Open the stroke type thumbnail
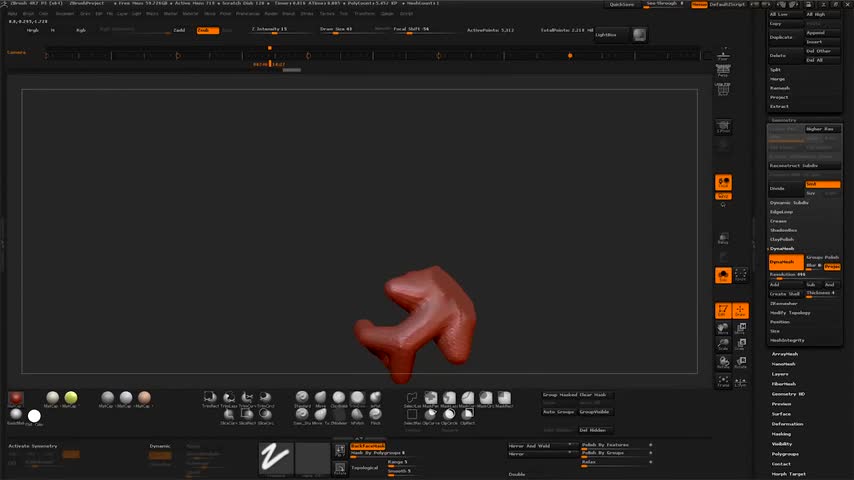The width and height of the screenshot is (854, 480). 275,459
